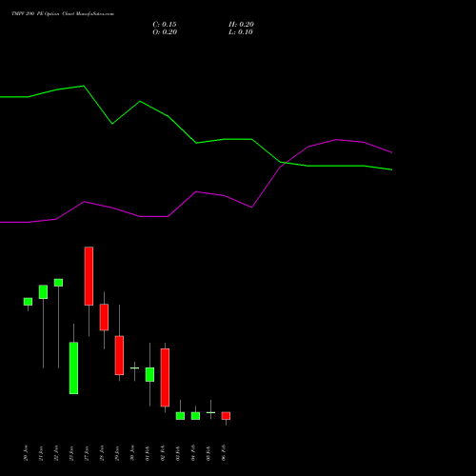
Task: Click the "20 Jan" date axis label
Action: click(26, 453)
